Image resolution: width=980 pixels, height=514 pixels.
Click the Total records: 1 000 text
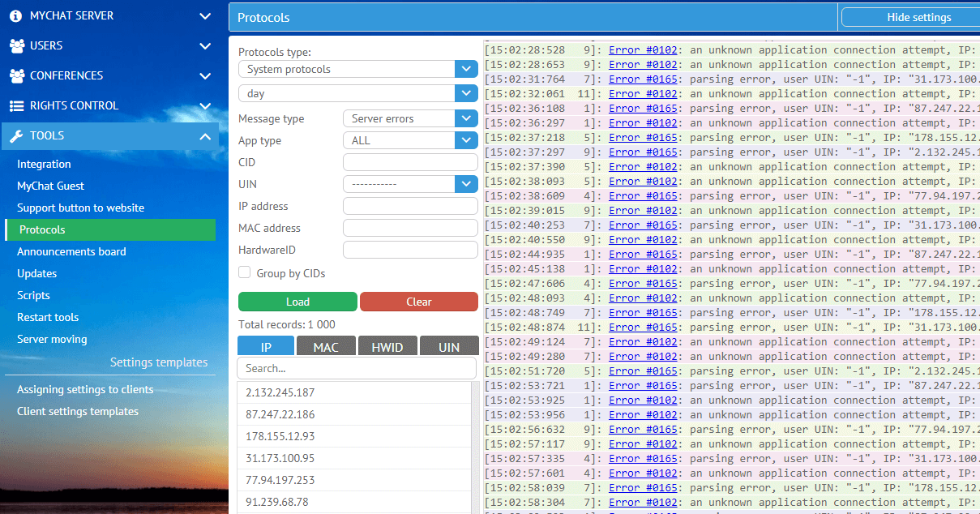(x=287, y=324)
